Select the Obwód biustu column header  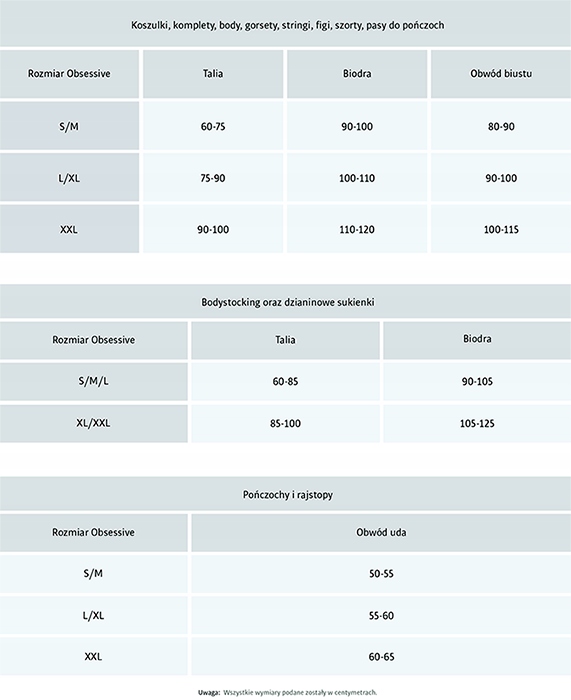501,74
